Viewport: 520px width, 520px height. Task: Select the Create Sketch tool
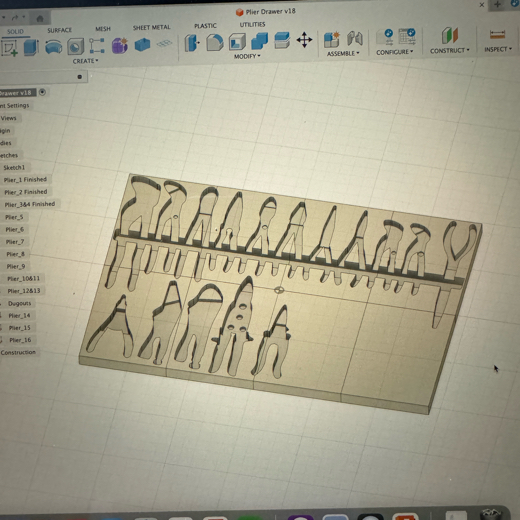coord(9,48)
